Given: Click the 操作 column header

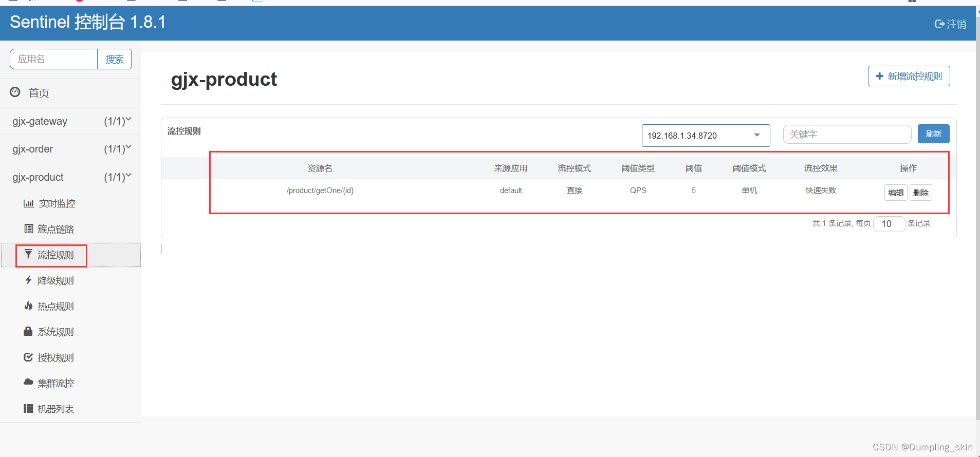Looking at the screenshot, I should click(x=908, y=168).
